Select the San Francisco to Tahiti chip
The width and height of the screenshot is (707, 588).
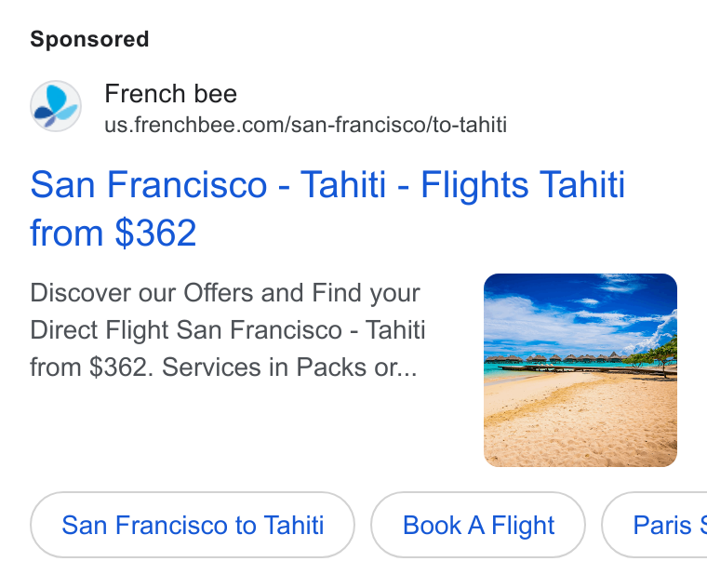[x=193, y=525]
